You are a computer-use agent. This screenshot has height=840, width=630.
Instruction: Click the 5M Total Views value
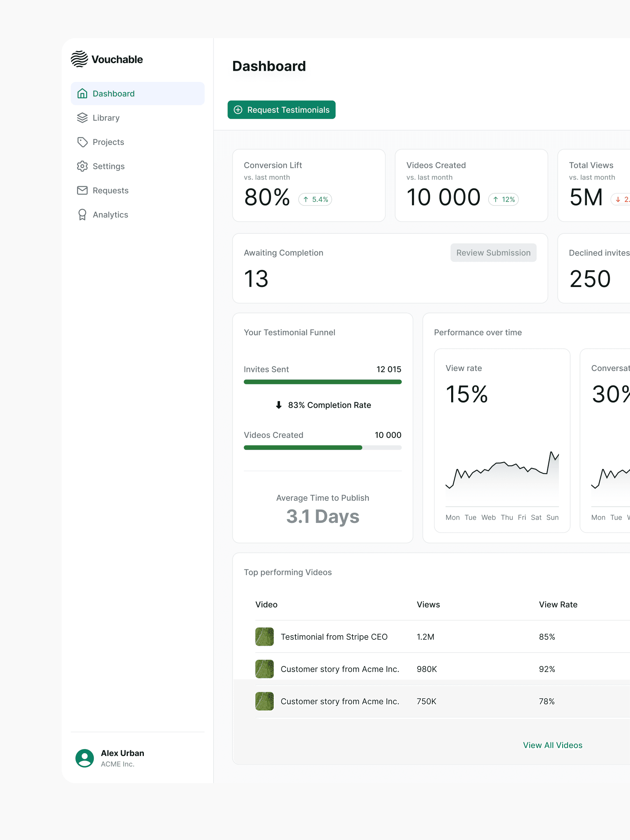point(586,197)
